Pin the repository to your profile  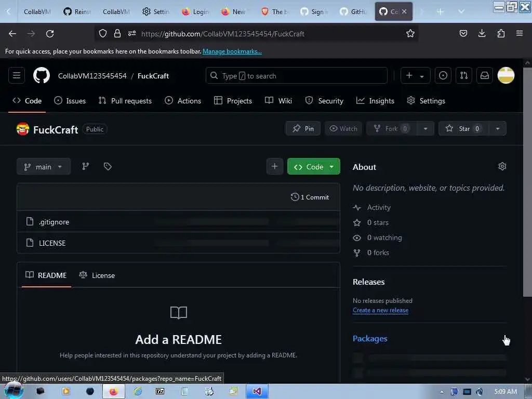point(303,129)
